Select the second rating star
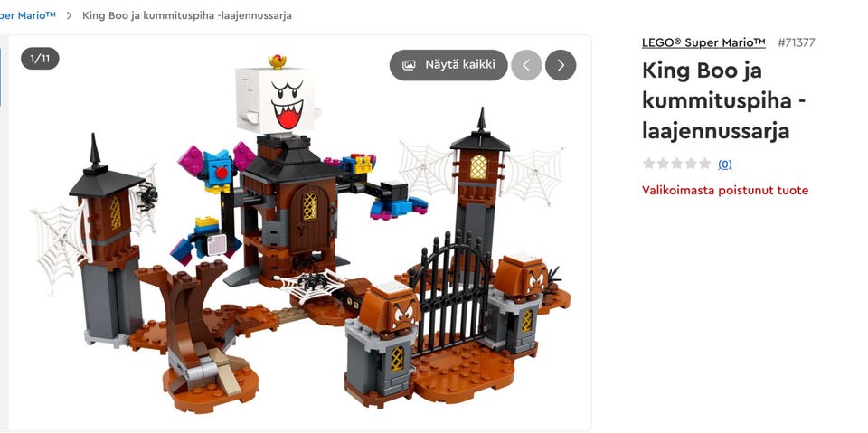This screenshot has width=868, height=433. [663, 164]
